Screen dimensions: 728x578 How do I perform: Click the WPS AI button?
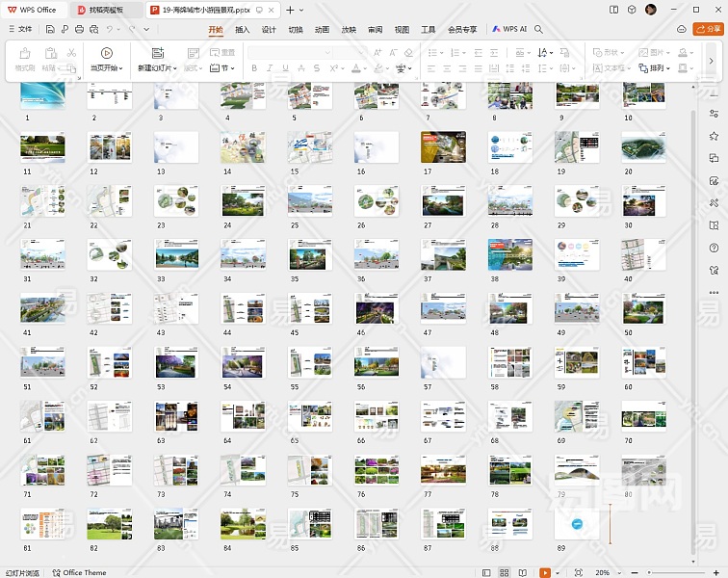point(509,30)
